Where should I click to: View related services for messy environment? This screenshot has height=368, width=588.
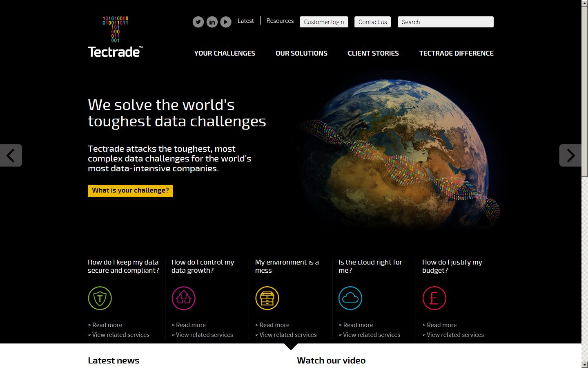[286, 335]
